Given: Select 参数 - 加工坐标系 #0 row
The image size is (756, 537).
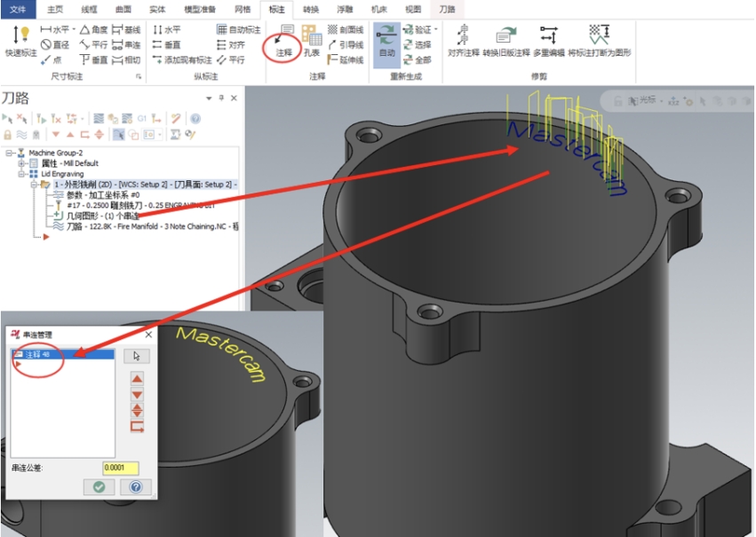Looking at the screenshot, I should (x=97, y=195).
